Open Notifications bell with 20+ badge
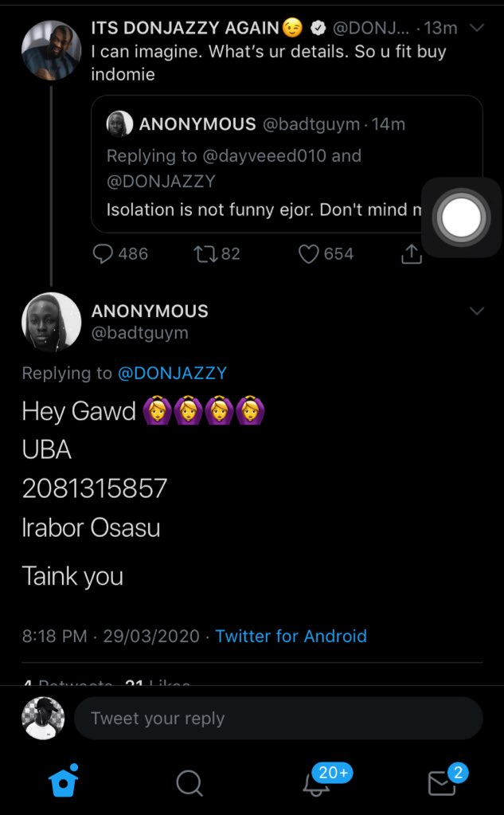This screenshot has width=504, height=815. 317,783
